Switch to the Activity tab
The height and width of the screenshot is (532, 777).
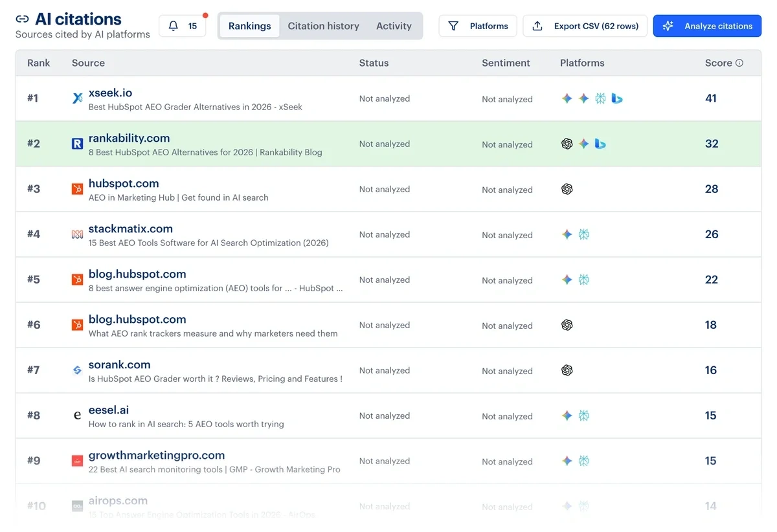394,26
